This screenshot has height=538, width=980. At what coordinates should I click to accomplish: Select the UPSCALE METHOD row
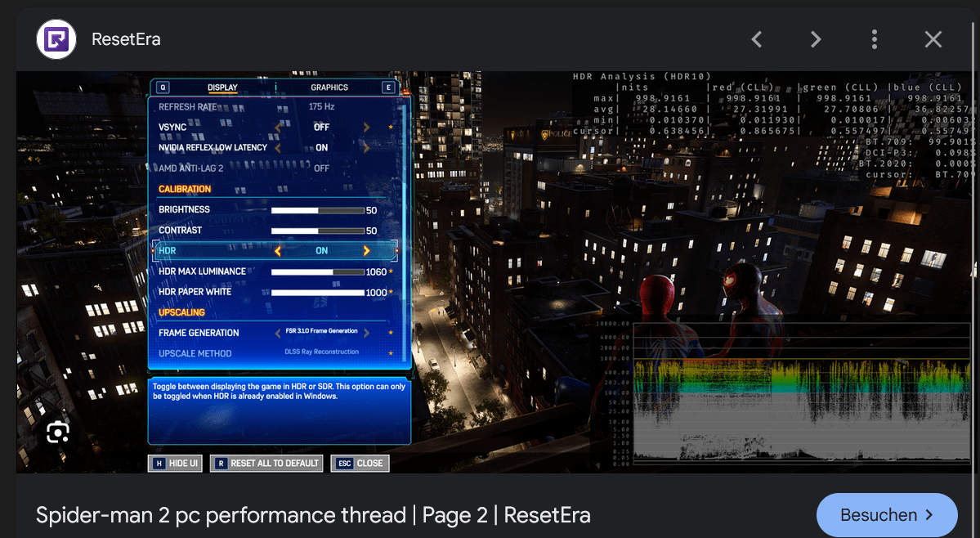click(275, 354)
